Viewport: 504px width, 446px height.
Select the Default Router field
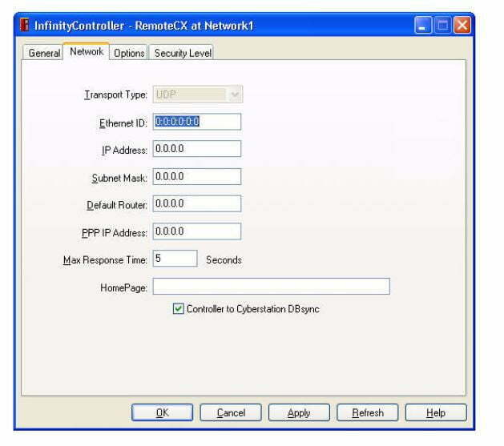pyautogui.click(x=197, y=203)
